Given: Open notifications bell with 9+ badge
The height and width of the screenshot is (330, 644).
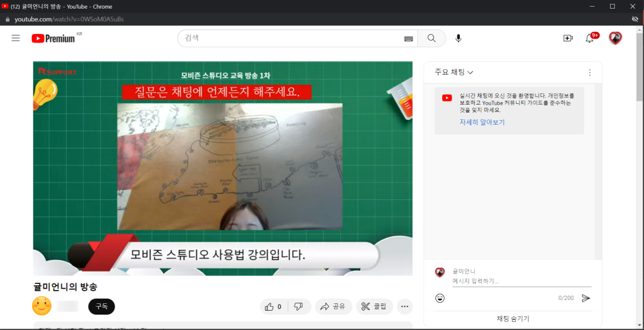Looking at the screenshot, I should (x=590, y=38).
